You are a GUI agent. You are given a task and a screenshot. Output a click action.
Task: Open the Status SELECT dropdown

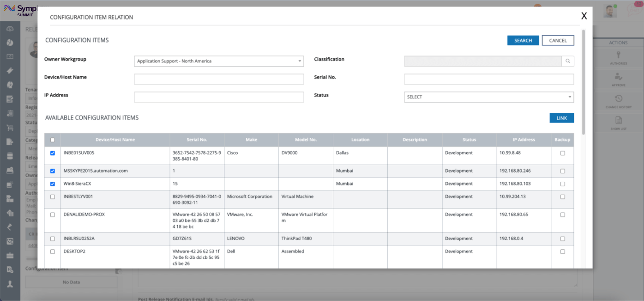pyautogui.click(x=489, y=97)
